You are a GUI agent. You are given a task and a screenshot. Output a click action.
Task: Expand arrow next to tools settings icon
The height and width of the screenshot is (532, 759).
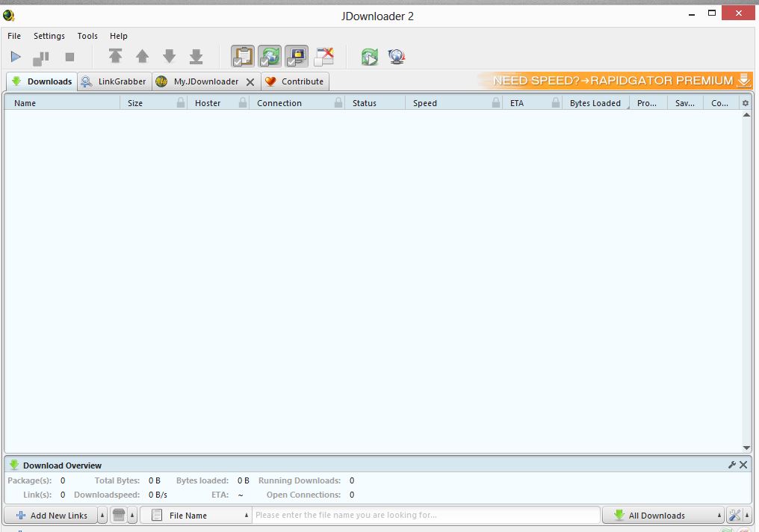click(747, 515)
